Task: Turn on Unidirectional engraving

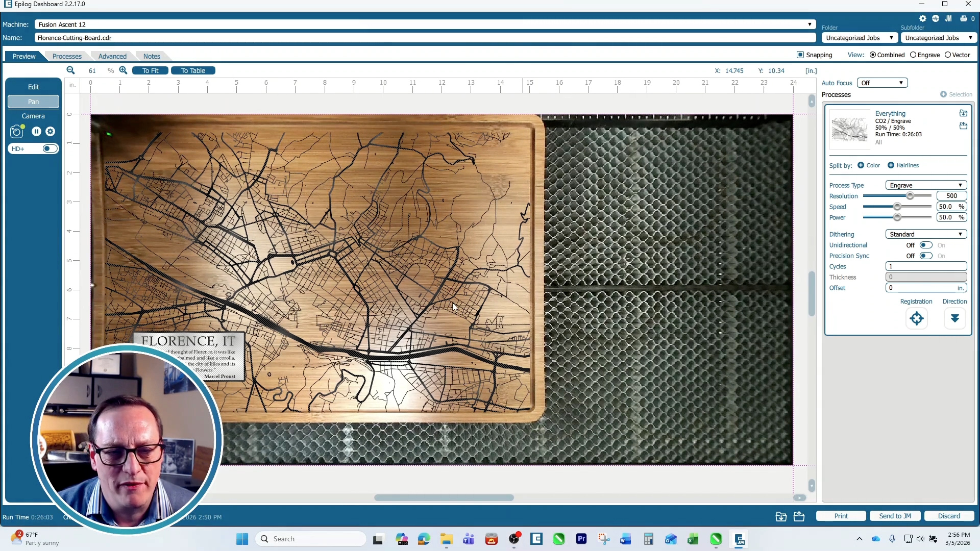Action: pos(925,245)
